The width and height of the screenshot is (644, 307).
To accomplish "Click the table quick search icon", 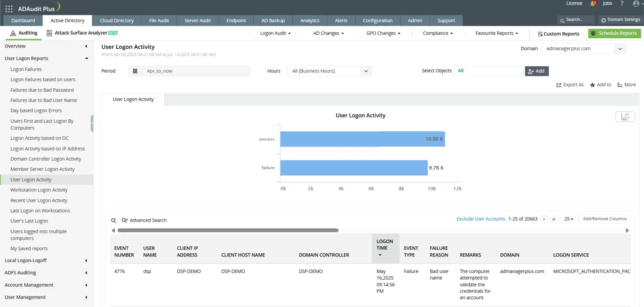I will coord(113,220).
